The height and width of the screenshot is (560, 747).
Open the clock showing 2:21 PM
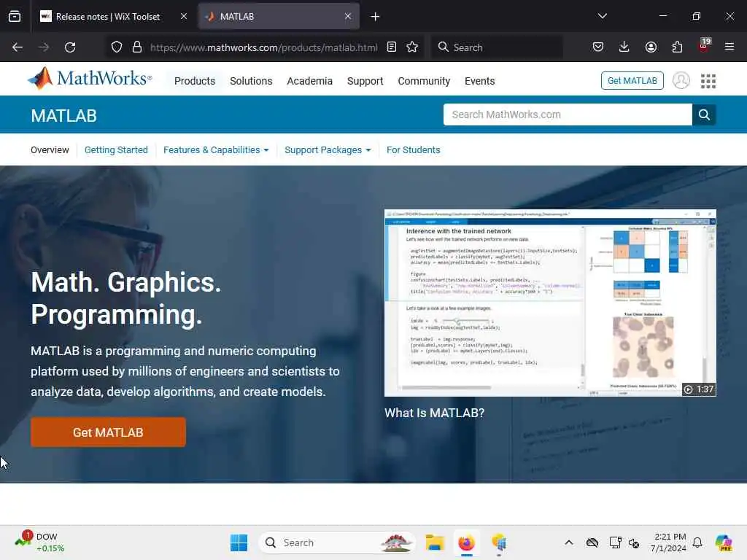pos(669,542)
